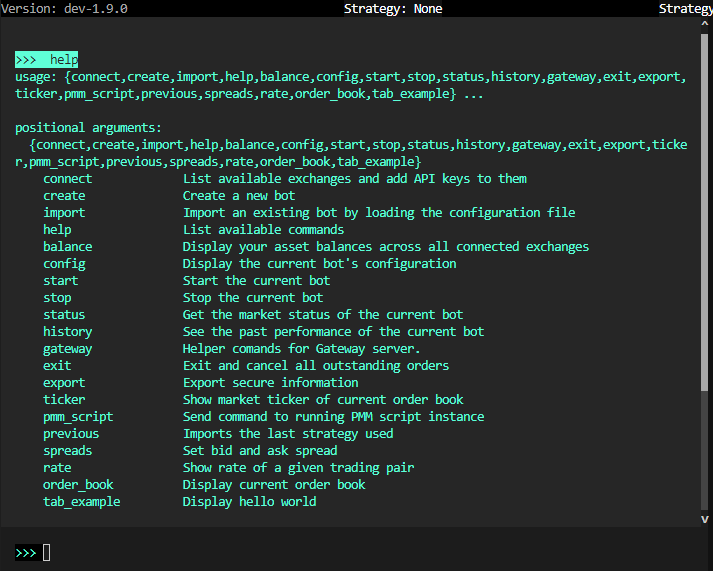Click the 'connect' command entry
This screenshot has height=571, width=713.
[x=67, y=179]
